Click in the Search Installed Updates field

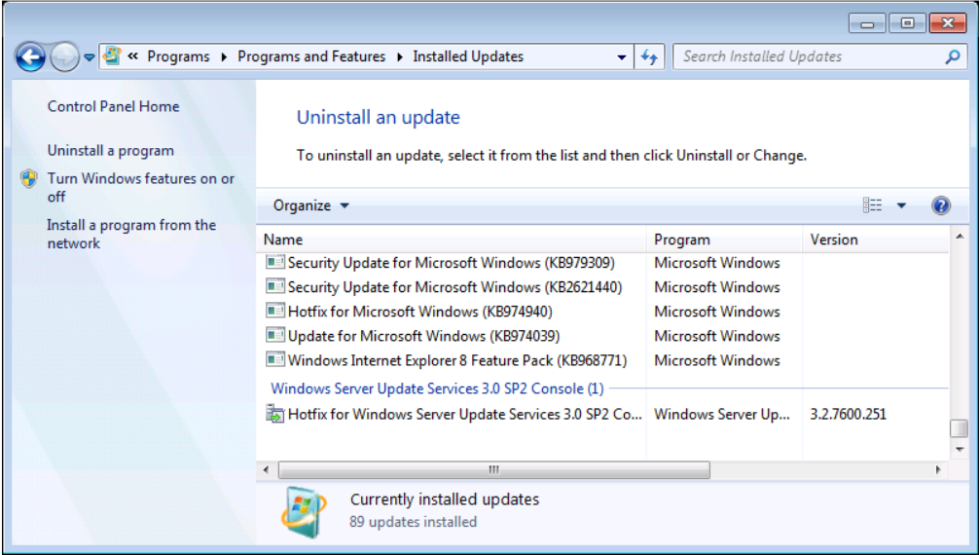click(808, 56)
